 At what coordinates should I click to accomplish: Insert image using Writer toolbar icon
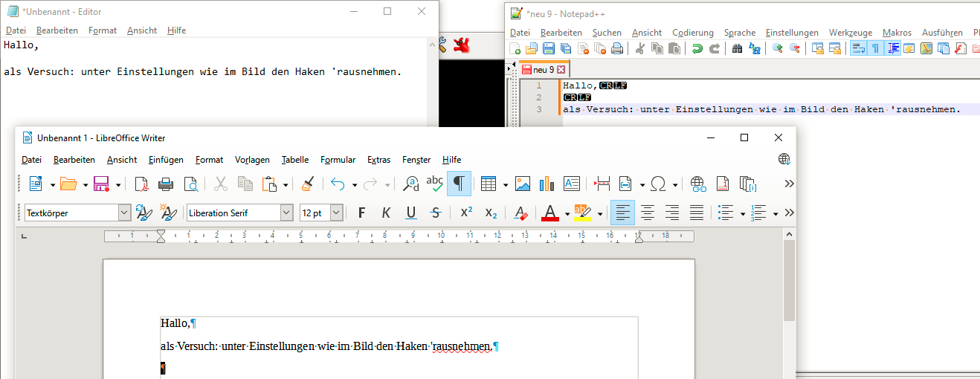click(523, 184)
